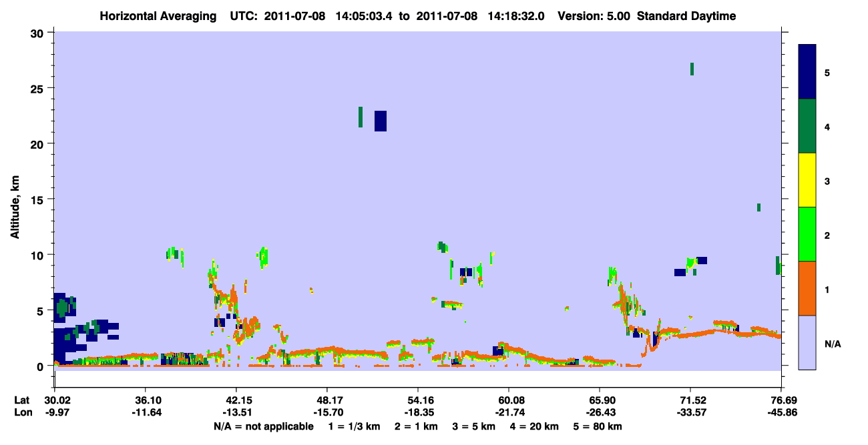Screen dimensions: 868x445
Task: Click the latitude value '71.52'
Action: pos(690,400)
